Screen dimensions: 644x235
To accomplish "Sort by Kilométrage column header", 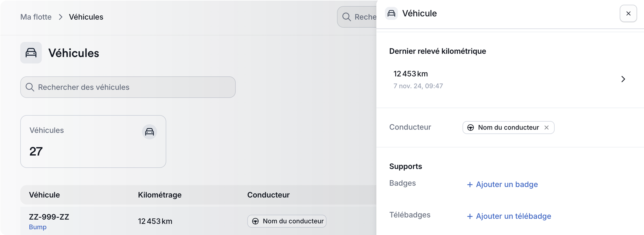I will coord(160,195).
